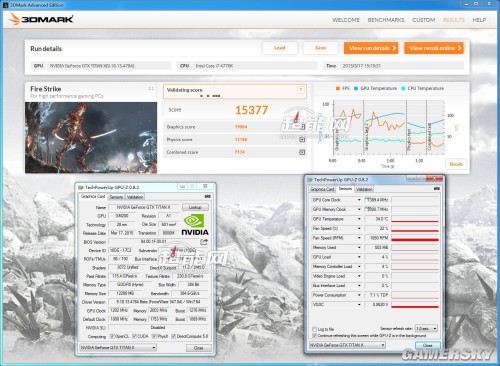Viewport: 500px width, 366px height.
Task: Toggle the OpenCL computing checkbox
Action: pos(112,336)
